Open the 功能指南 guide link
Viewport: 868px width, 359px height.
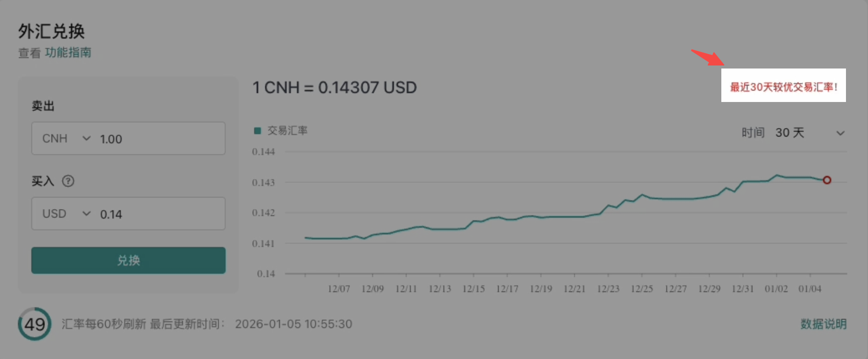click(x=68, y=52)
